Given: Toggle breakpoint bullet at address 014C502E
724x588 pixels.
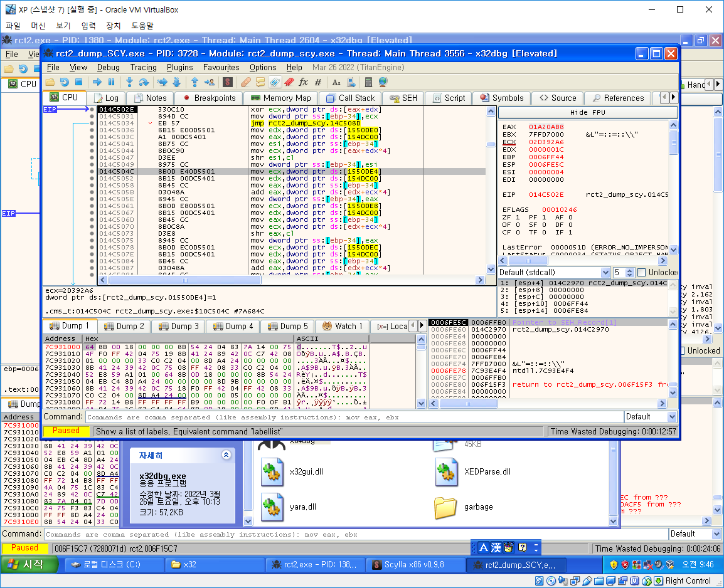Looking at the screenshot, I should click(92, 109).
